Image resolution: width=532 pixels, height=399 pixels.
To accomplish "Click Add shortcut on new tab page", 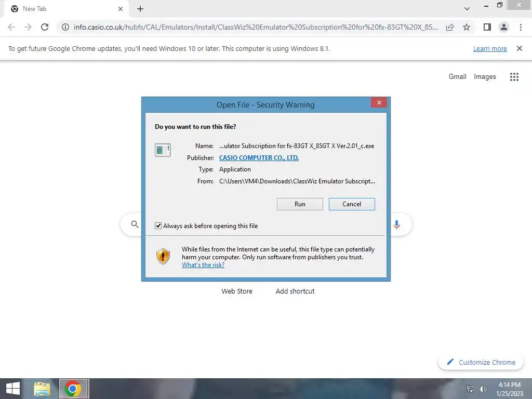I will click(x=295, y=291).
